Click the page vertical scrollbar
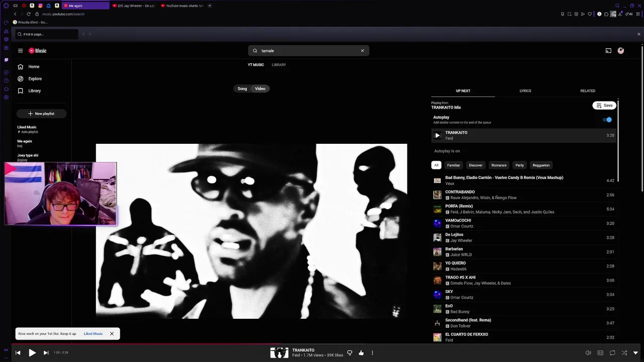This screenshot has height=362, width=644. click(642, 118)
